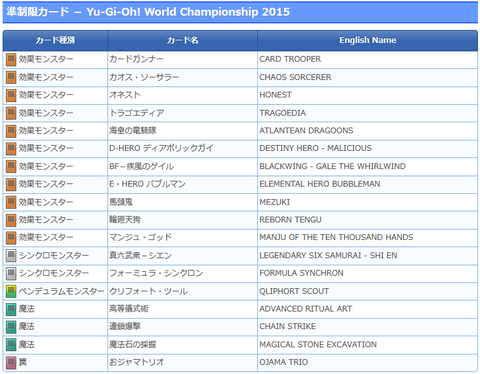The image size is (480, 374).
Task: Click the card name クリフォート・ツール
Action: [x=148, y=291]
